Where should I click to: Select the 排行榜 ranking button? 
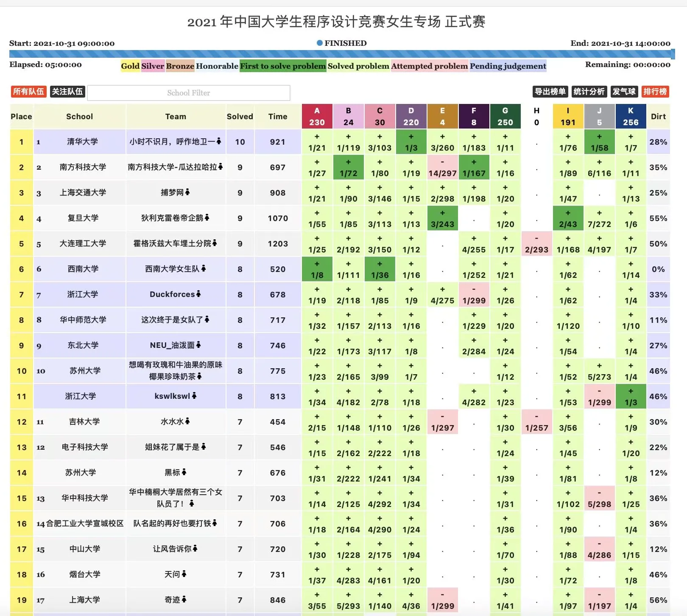tap(655, 92)
